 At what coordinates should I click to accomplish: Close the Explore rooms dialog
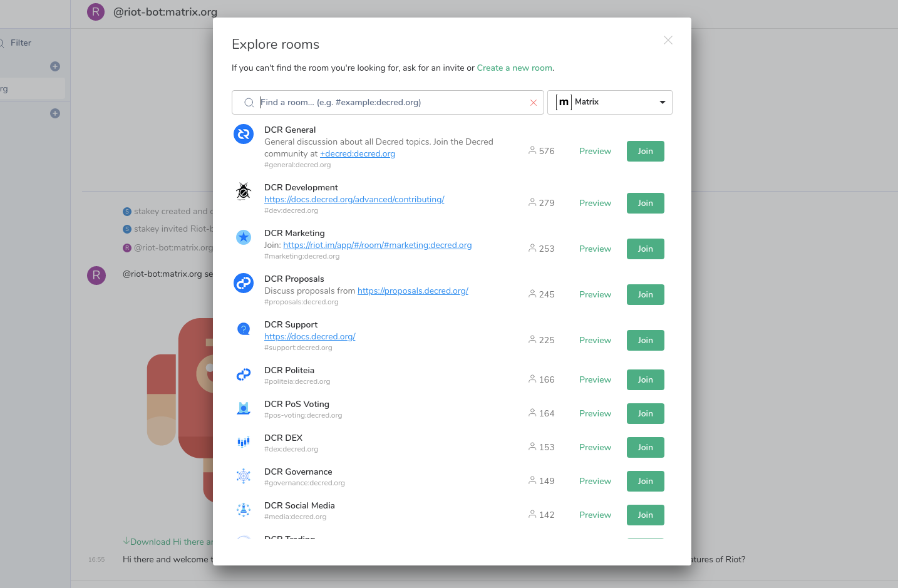coord(668,40)
